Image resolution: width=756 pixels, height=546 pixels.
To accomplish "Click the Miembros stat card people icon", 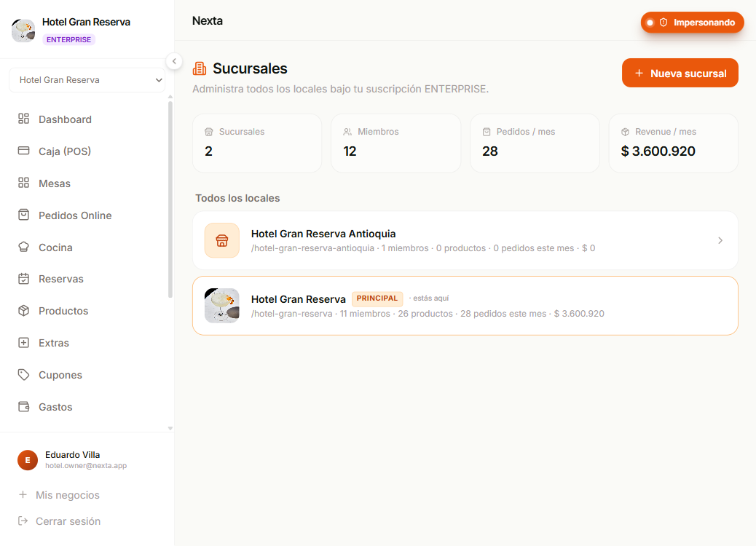I will [347, 132].
